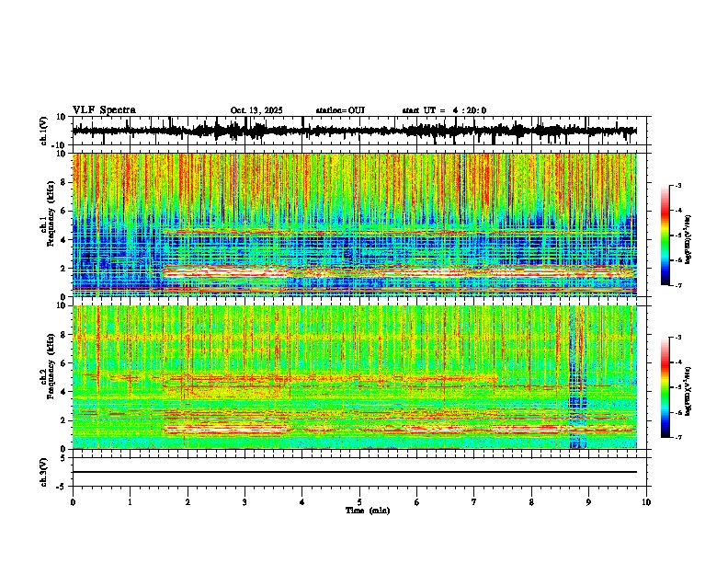Click the bright white band near 2 kHz in ch.1 spectrogram
728x563 pixels.
[x=399, y=272]
